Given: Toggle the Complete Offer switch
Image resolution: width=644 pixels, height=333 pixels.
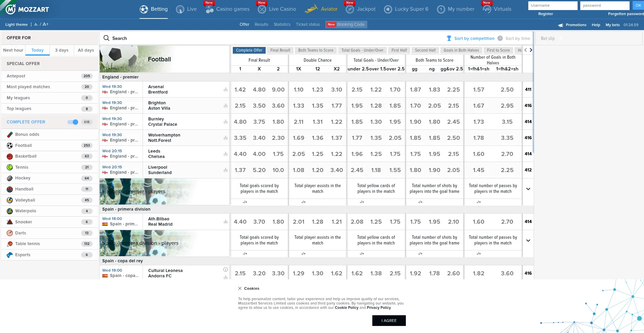Looking at the screenshot, I should [x=73, y=122].
